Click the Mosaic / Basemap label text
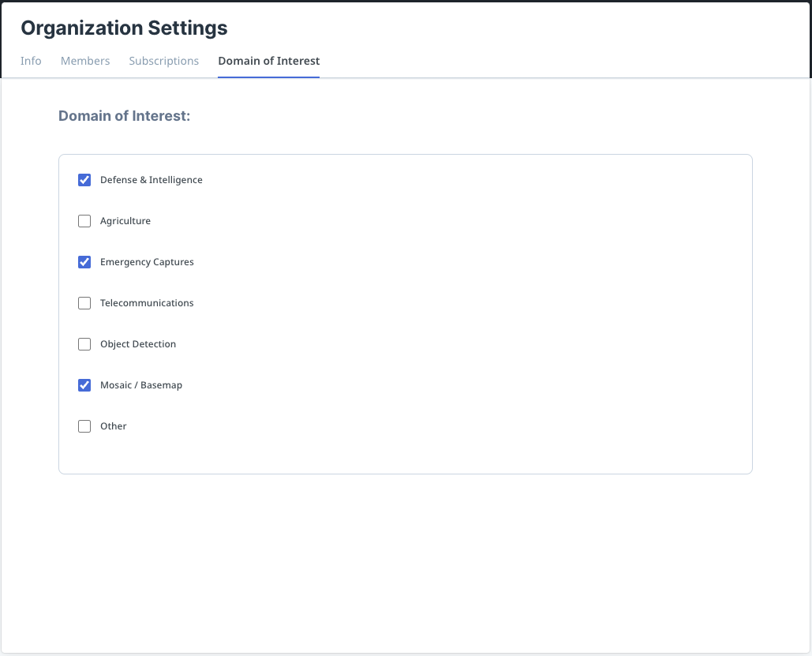 click(141, 385)
